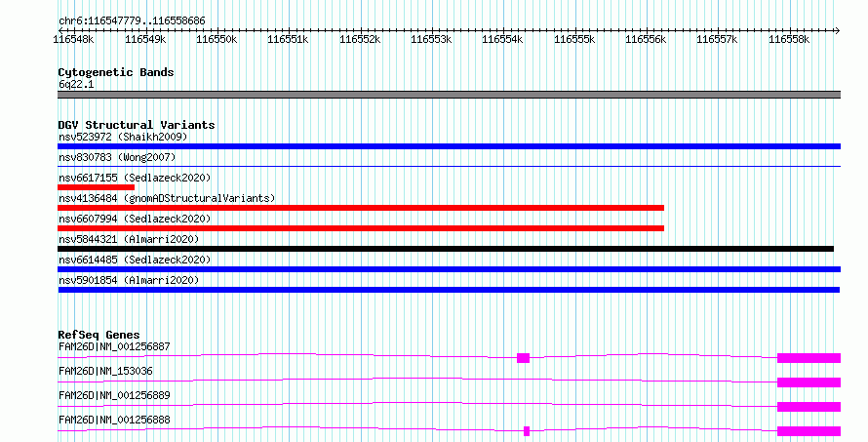This screenshot has width=868, height=442.
Task: Click the nsv523972 (Shaikh2009) variant label
Action: click(x=123, y=137)
